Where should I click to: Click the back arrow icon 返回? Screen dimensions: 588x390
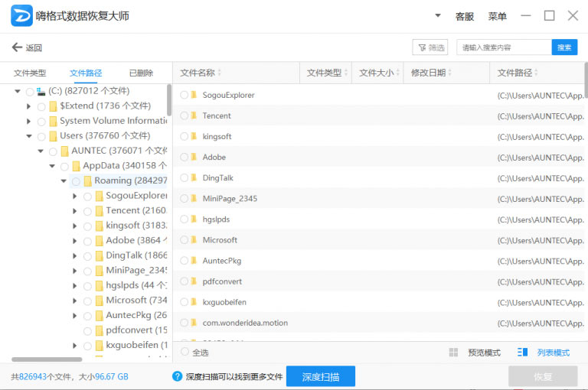(17, 47)
